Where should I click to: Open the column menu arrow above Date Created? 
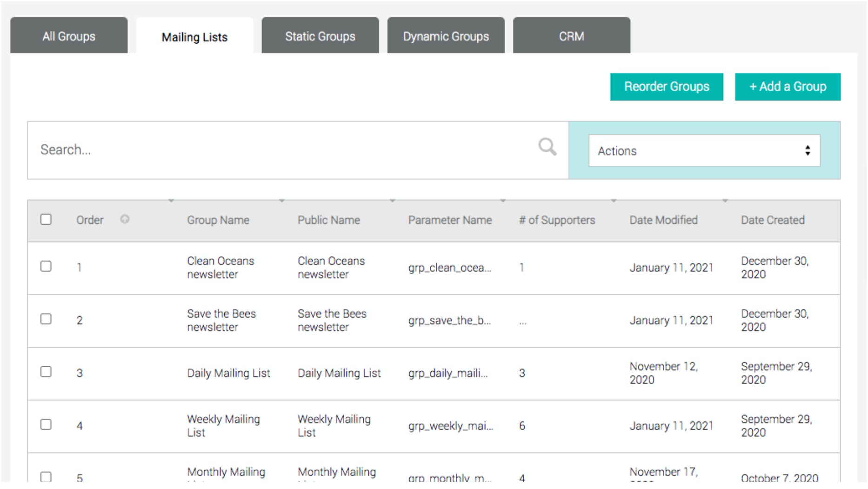pyautogui.click(x=725, y=201)
